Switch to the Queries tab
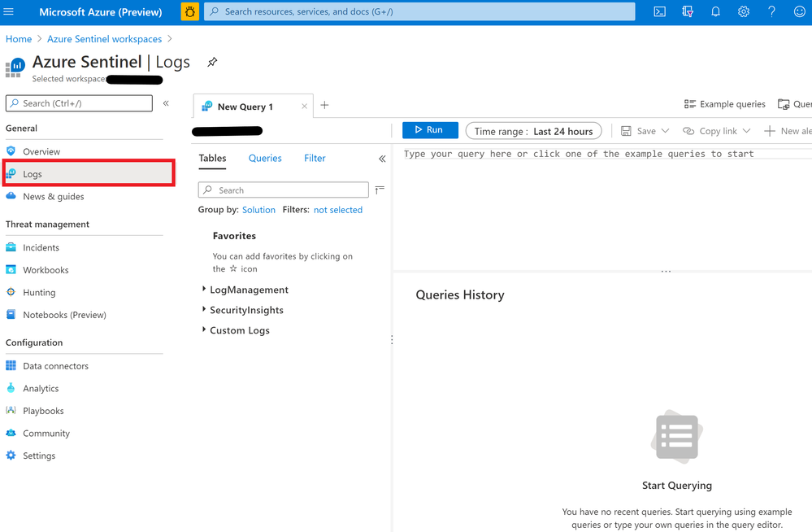Image resolution: width=812 pixels, height=532 pixels. click(x=265, y=158)
